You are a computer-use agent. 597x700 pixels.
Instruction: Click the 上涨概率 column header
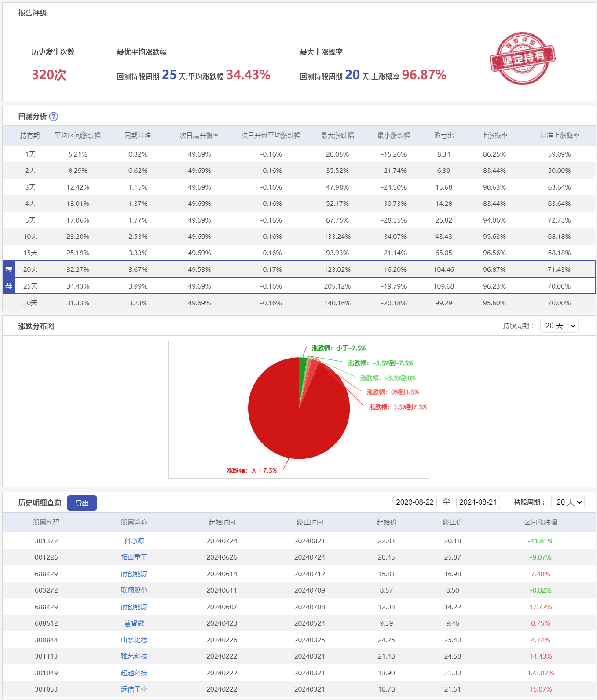[x=494, y=136]
